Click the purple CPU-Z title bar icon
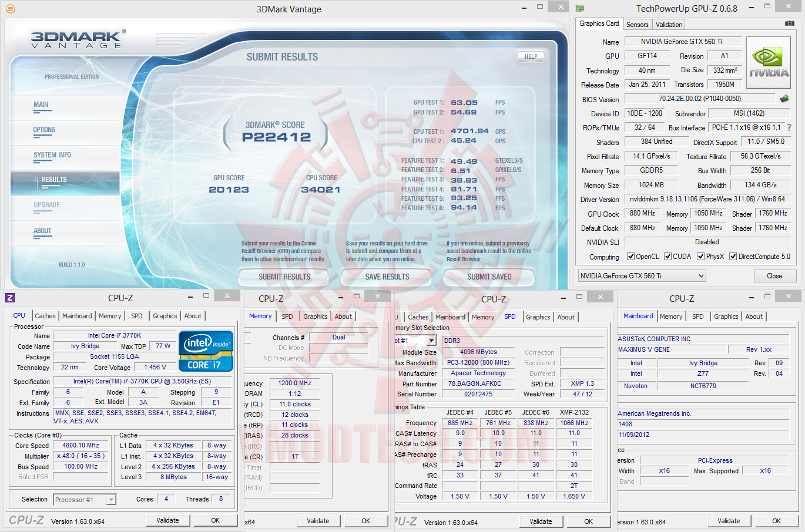Image resolution: width=805 pixels, height=532 pixels. pos(10,298)
